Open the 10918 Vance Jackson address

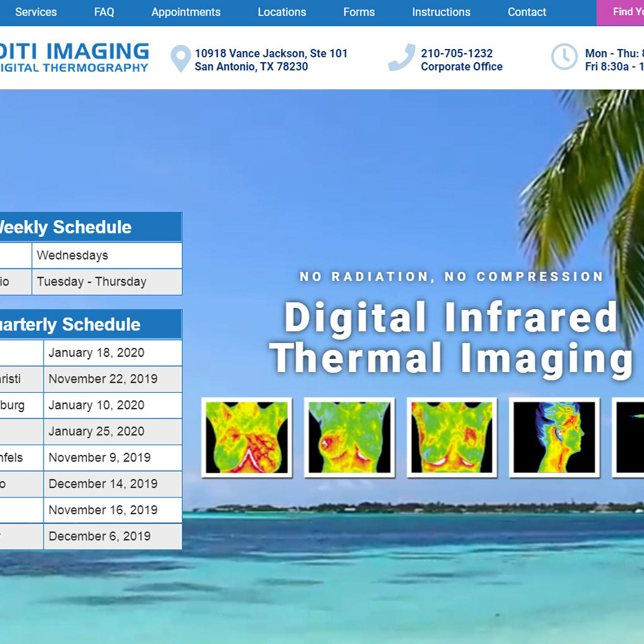(x=271, y=53)
